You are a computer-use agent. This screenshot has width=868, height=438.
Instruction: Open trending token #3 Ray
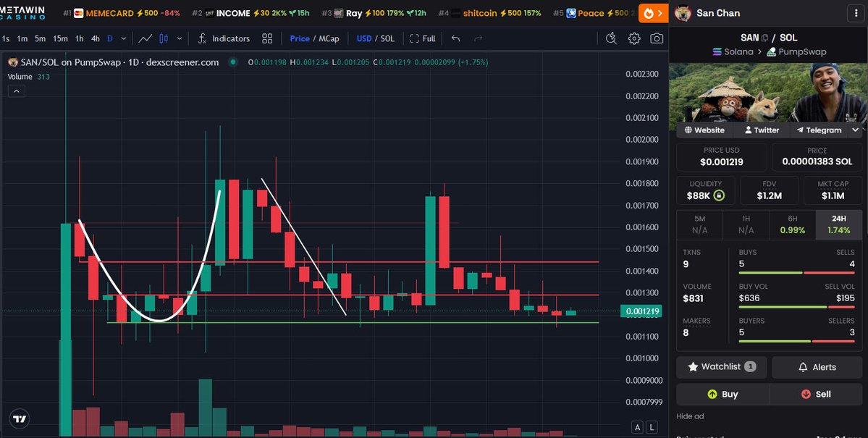[x=374, y=13]
